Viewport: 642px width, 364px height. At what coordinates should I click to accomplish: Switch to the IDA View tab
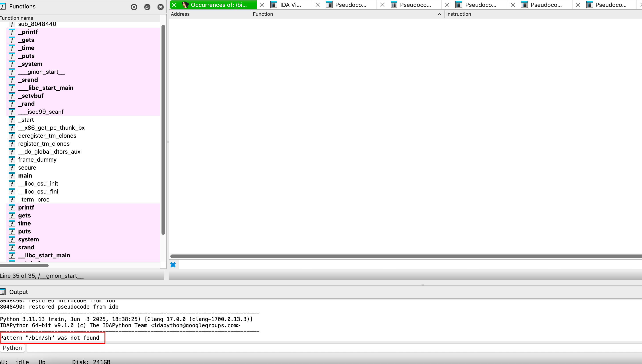pyautogui.click(x=290, y=5)
